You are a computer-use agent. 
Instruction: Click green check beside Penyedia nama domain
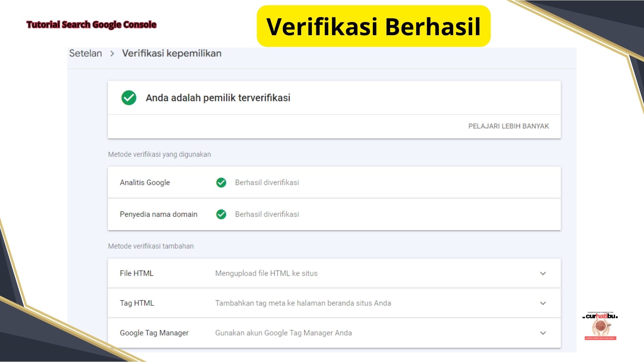point(221,214)
